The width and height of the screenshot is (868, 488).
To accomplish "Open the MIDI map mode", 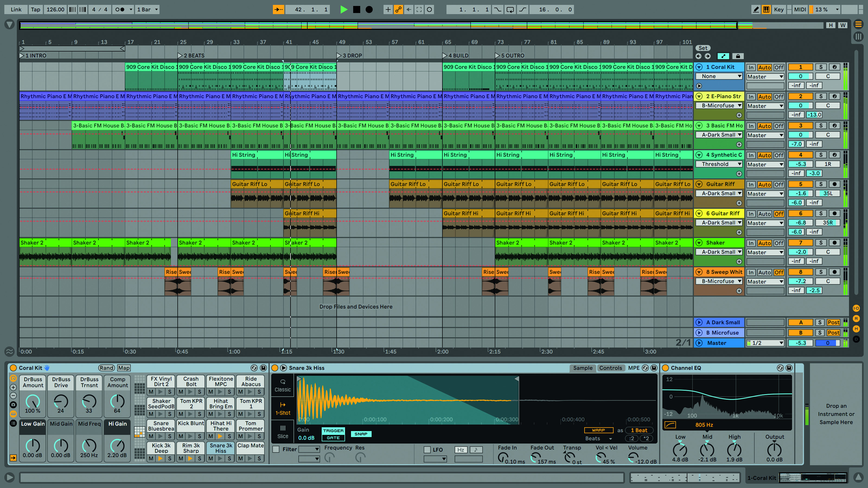I will point(800,9).
